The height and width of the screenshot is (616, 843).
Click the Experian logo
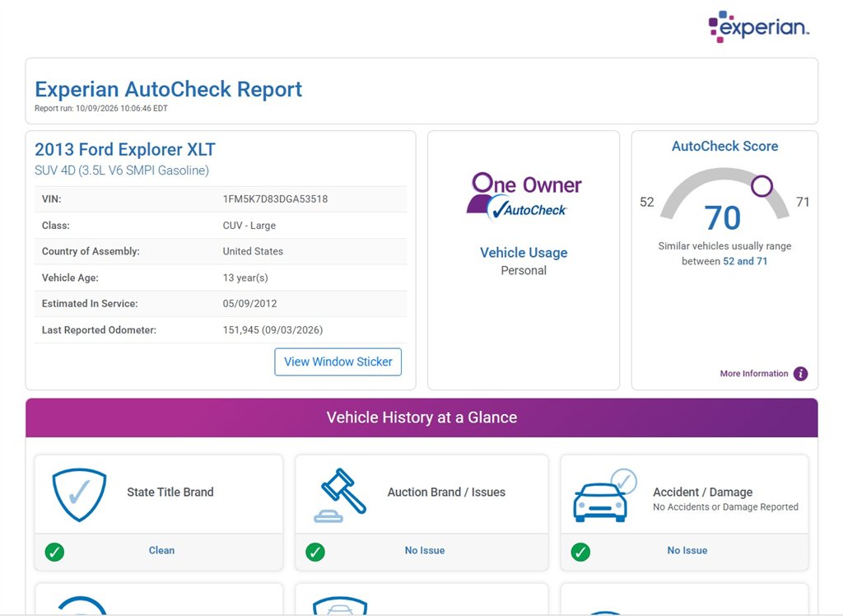(x=758, y=26)
